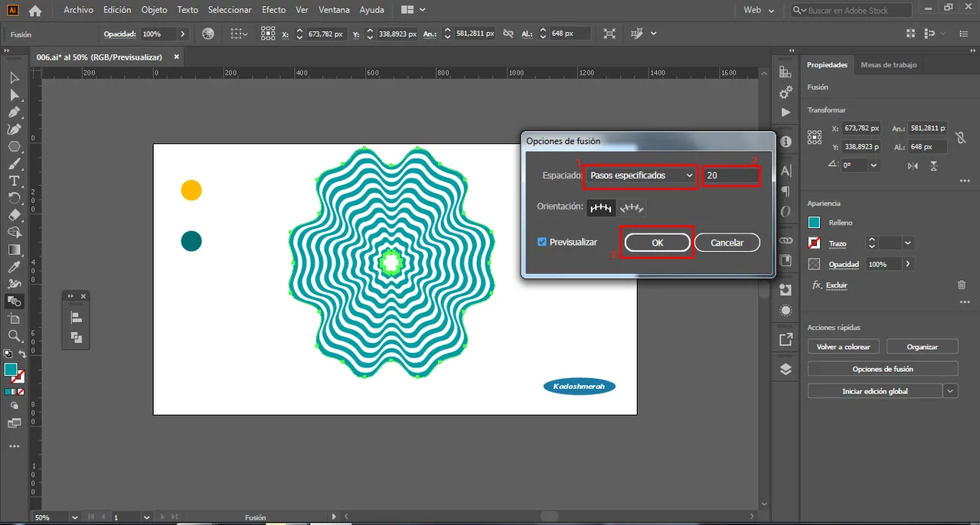Image resolution: width=980 pixels, height=525 pixels.
Task: Open the Asset Export panel icon
Action: [x=786, y=340]
